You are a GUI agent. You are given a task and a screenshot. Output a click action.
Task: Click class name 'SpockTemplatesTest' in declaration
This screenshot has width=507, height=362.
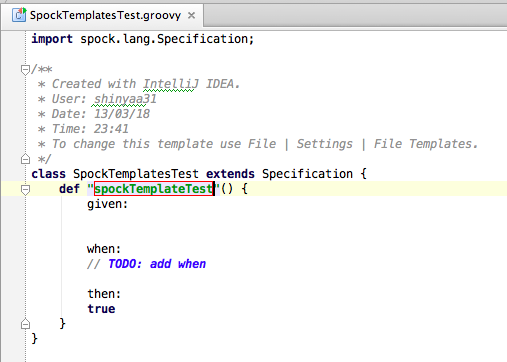coord(136,174)
